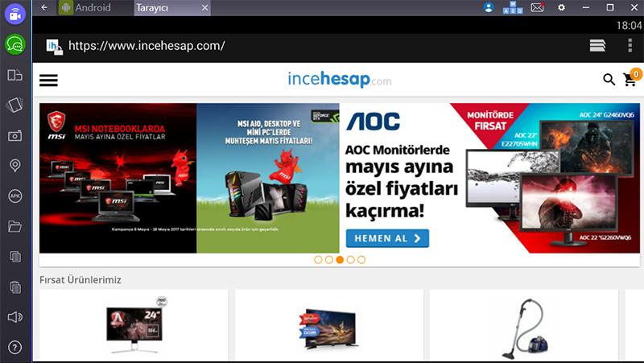This screenshot has height=363, width=644.
Task: Open the settings gear in title bar
Action: point(561,7)
